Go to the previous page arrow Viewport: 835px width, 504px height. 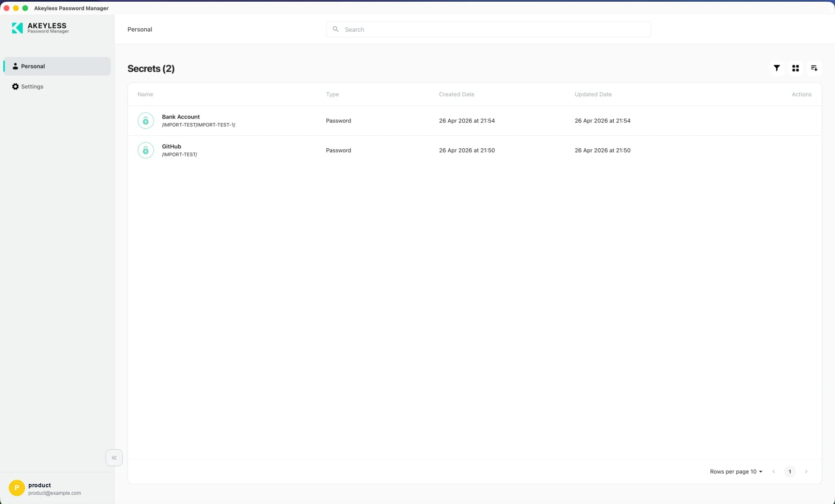coord(774,471)
